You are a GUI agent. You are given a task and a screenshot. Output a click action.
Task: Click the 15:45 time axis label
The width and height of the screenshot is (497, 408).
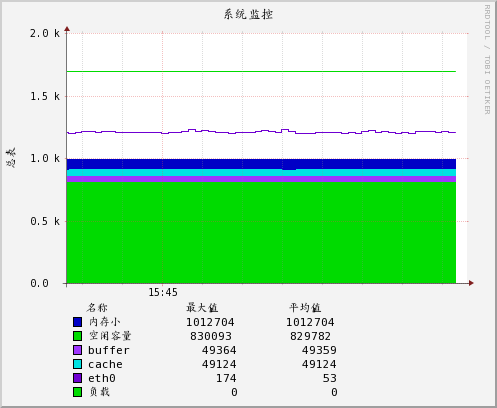click(163, 293)
